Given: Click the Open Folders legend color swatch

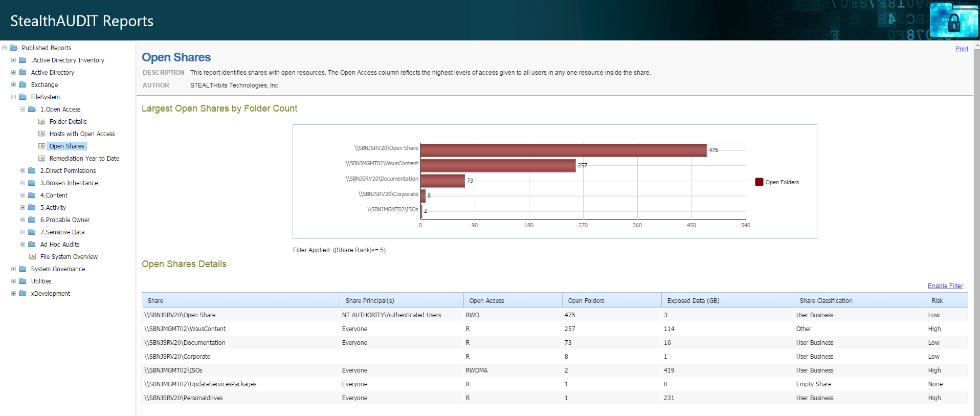Looking at the screenshot, I should (759, 182).
